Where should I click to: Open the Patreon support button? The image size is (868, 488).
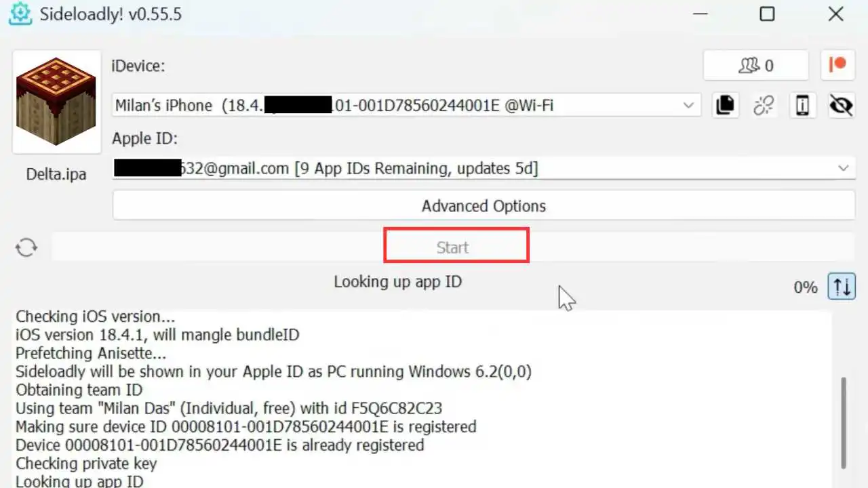[x=838, y=65]
